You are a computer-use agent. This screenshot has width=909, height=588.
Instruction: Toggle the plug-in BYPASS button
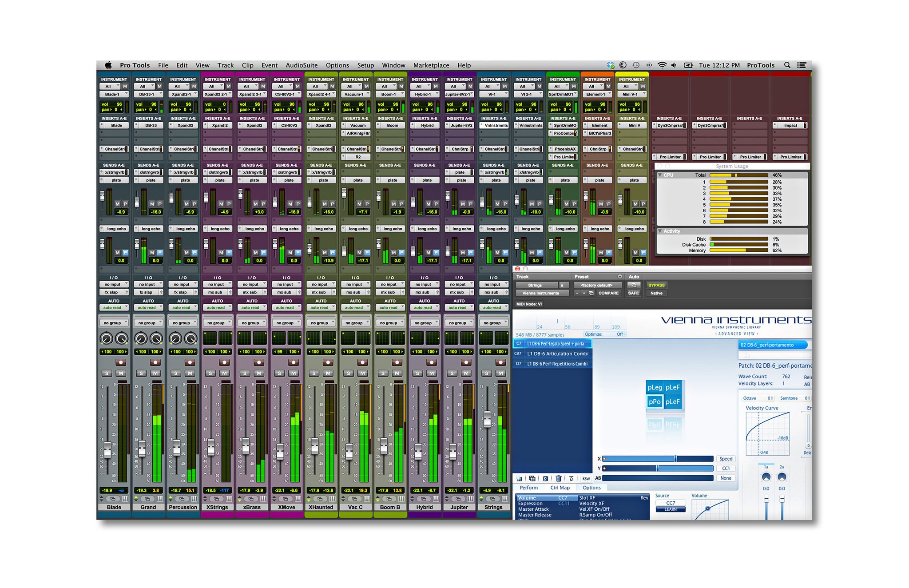pos(656,285)
